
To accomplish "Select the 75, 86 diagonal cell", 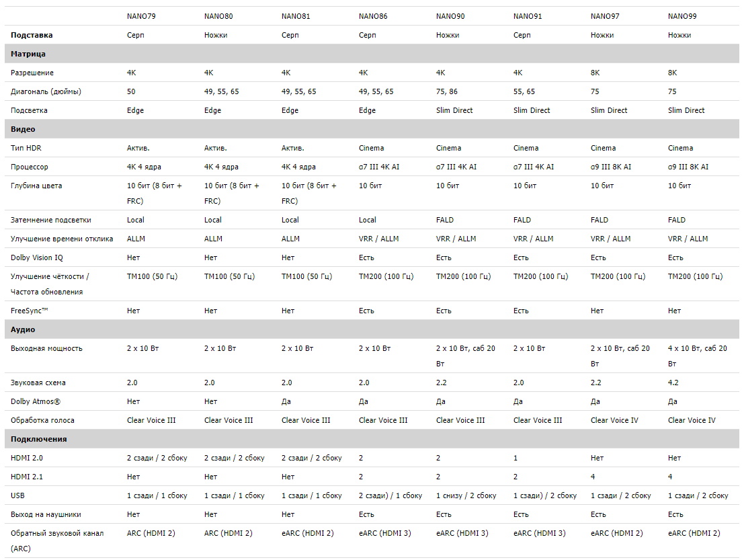I will point(447,91).
